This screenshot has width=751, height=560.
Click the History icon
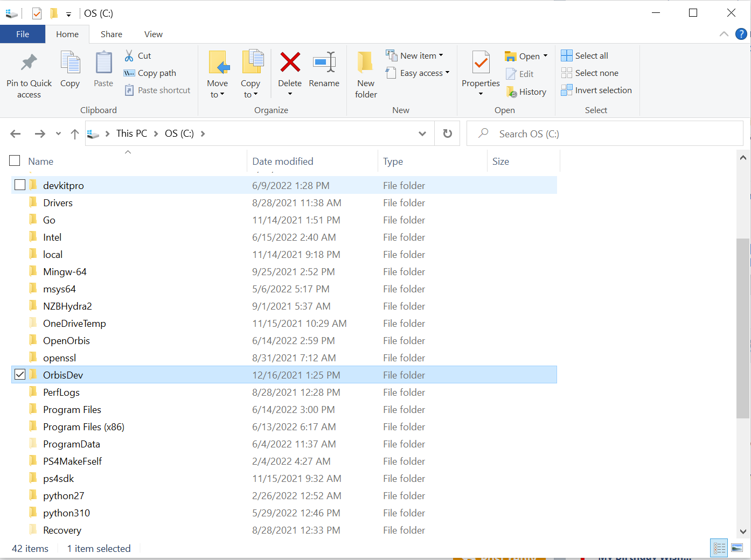(x=512, y=92)
